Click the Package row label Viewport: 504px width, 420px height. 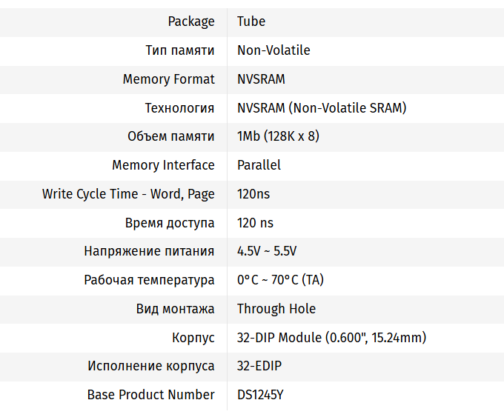pyautogui.click(x=191, y=21)
